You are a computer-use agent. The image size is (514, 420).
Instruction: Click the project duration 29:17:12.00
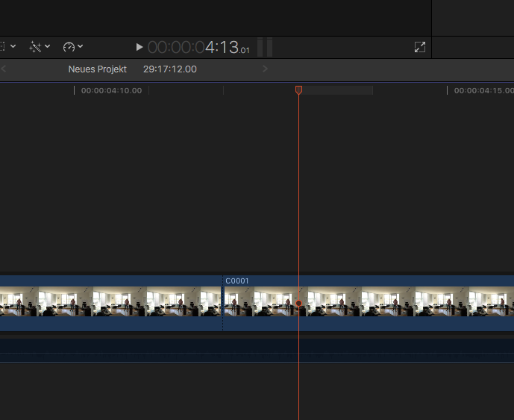(x=169, y=69)
